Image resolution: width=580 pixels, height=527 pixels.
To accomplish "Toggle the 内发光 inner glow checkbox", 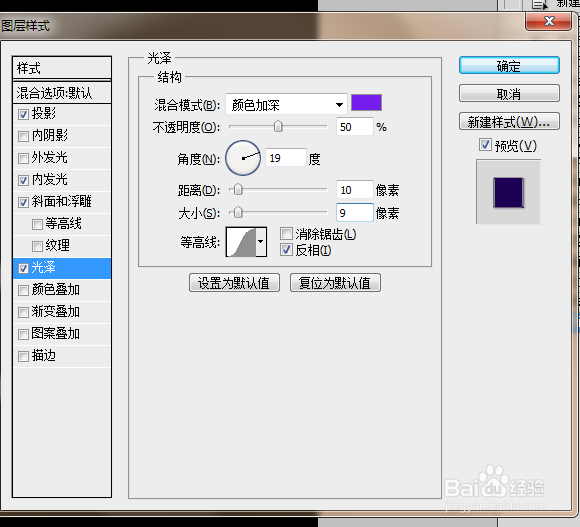I will (x=23, y=180).
